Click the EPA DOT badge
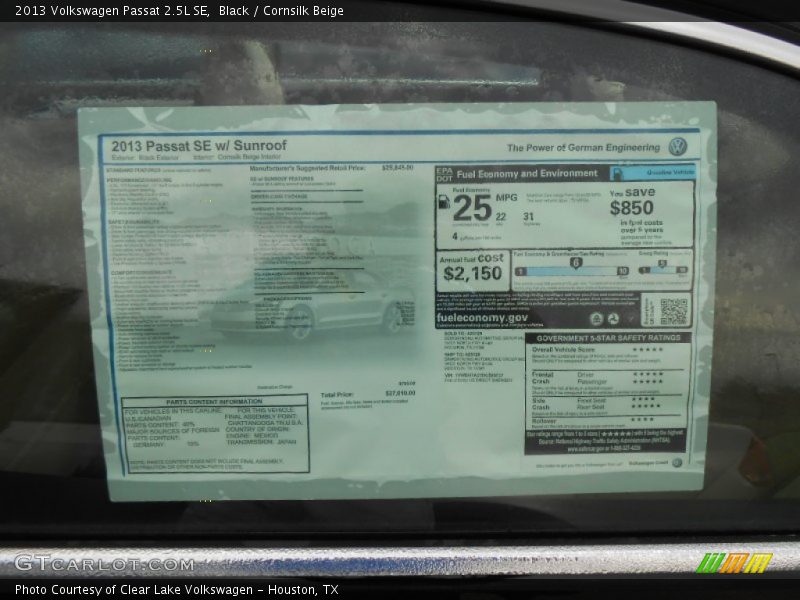 [x=444, y=174]
